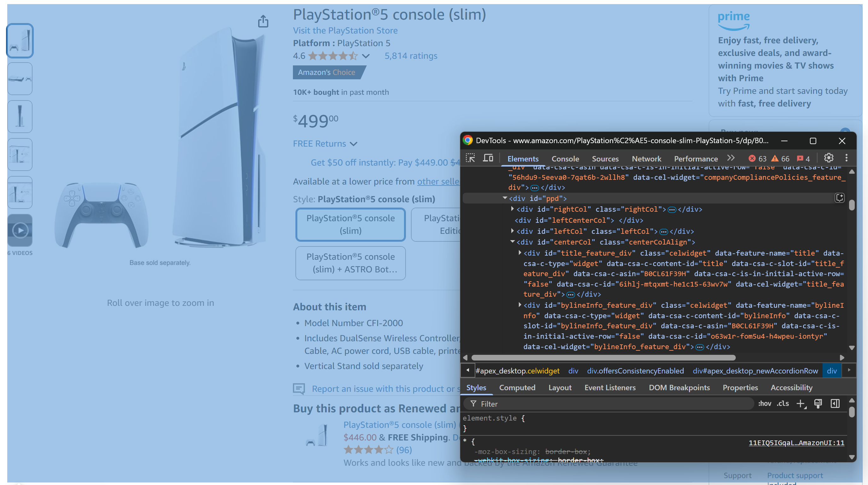Click the Chrome logo in DevTools title bar
This screenshot has height=485, width=868.
tap(468, 140)
